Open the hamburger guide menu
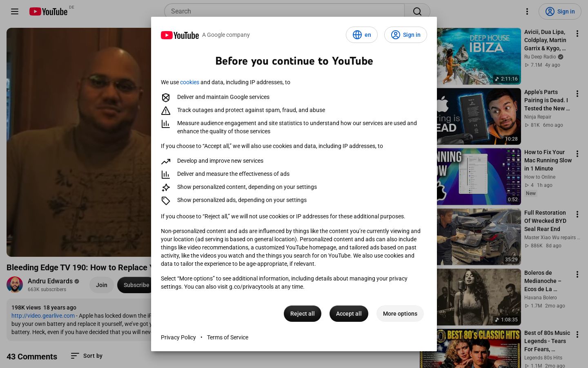This screenshot has height=368, width=588. point(15,11)
